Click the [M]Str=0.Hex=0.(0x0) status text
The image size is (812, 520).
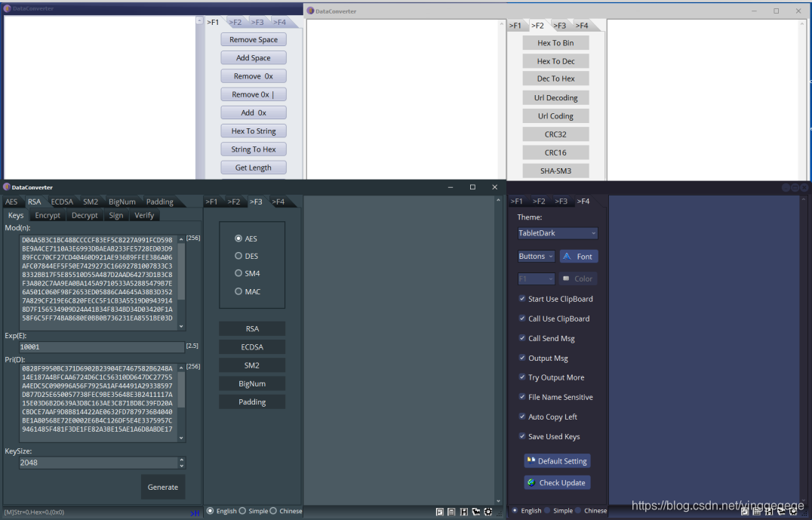[34, 512]
